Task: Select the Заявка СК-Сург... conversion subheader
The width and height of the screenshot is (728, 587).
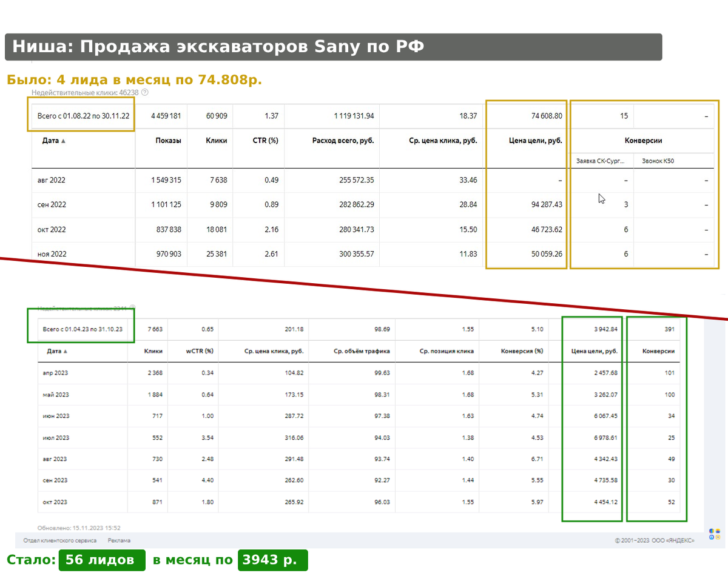Action: [599, 161]
